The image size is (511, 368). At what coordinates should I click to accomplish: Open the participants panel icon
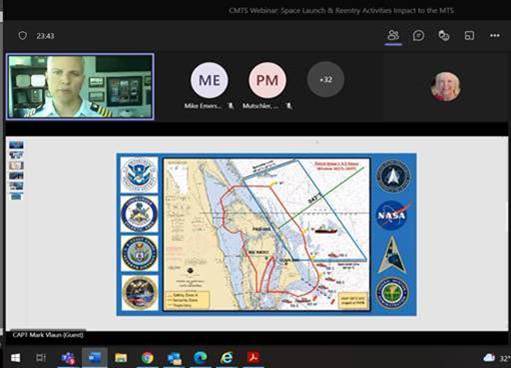[x=393, y=35]
